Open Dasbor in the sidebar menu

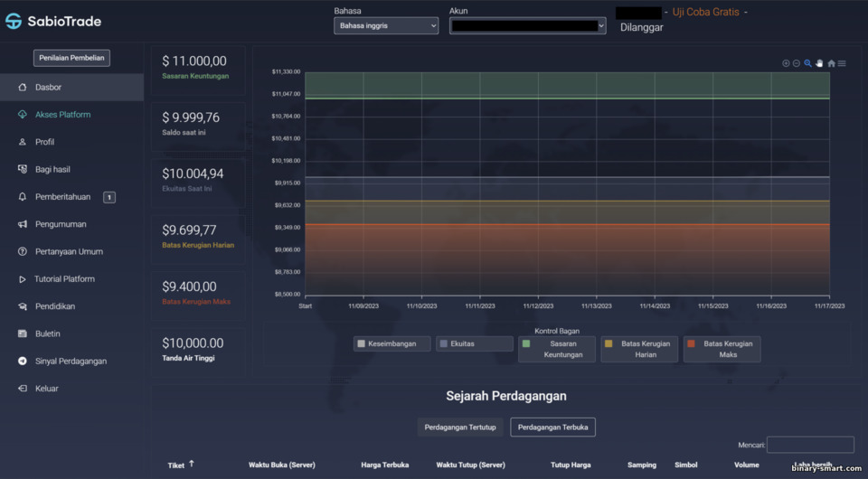coord(71,88)
